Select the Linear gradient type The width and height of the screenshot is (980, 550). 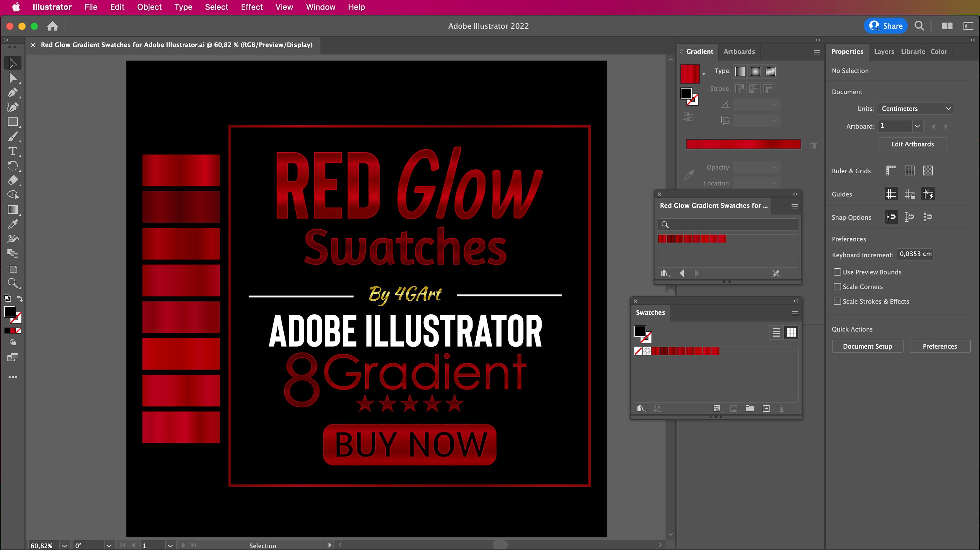point(740,71)
